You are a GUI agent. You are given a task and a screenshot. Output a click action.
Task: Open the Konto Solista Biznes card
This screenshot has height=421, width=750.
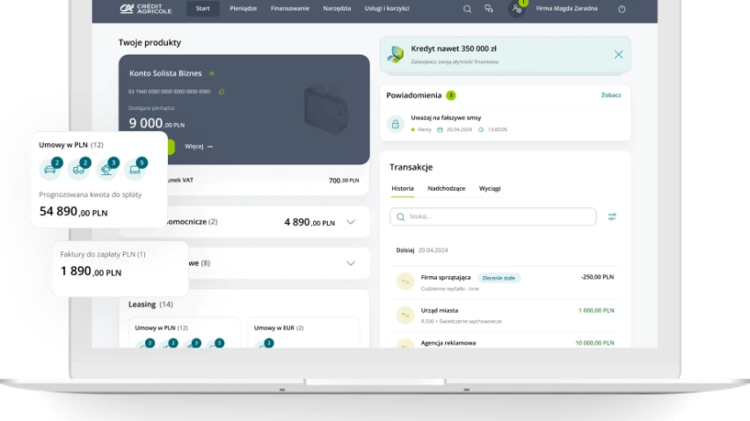(244, 110)
